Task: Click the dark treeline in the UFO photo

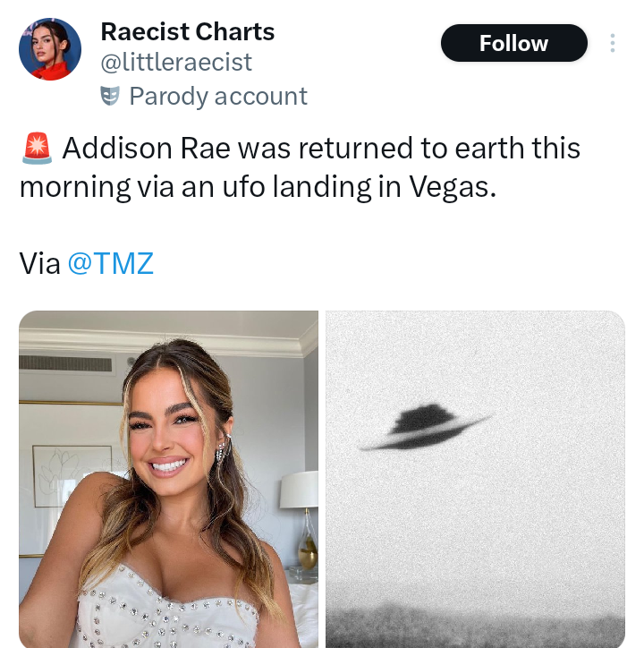Action: coord(475,627)
